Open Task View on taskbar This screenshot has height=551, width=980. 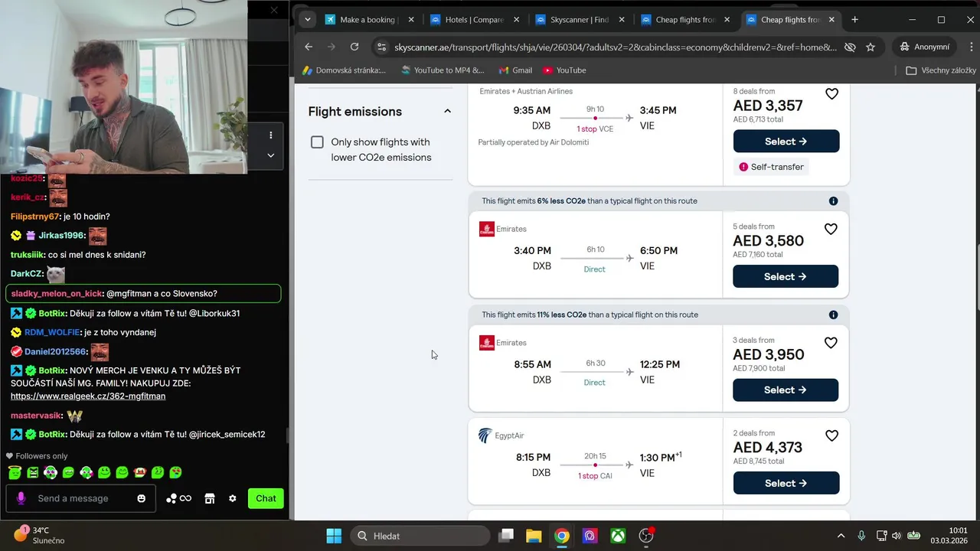coord(505,536)
